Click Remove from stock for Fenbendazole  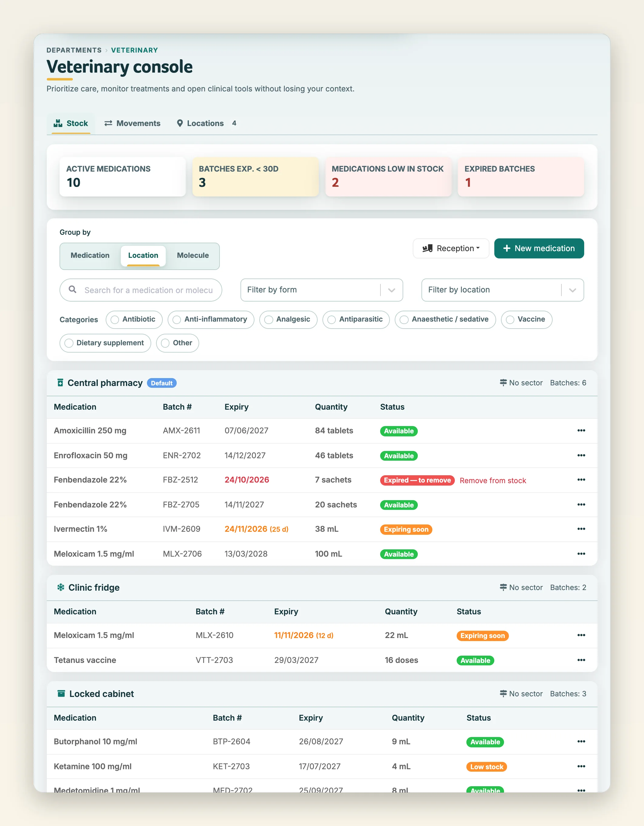click(x=493, y=480)
